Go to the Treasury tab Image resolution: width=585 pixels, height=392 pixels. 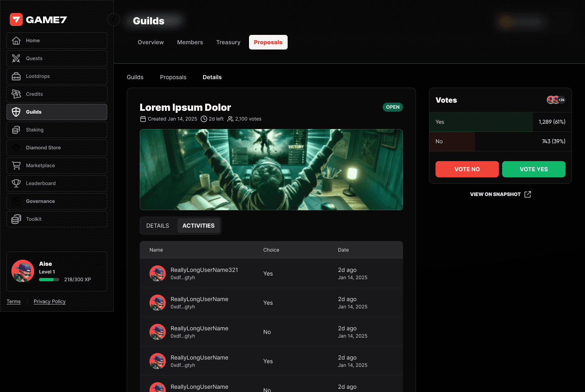click(228, 42)
